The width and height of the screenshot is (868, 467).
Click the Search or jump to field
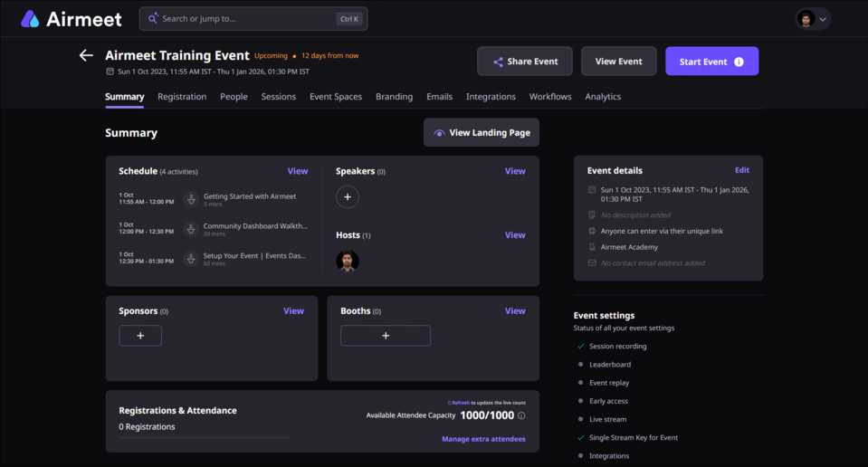pos(253,19)
